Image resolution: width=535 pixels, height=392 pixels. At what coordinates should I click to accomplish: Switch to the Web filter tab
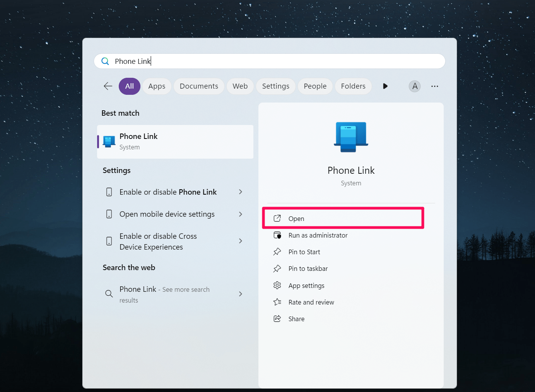240,86
